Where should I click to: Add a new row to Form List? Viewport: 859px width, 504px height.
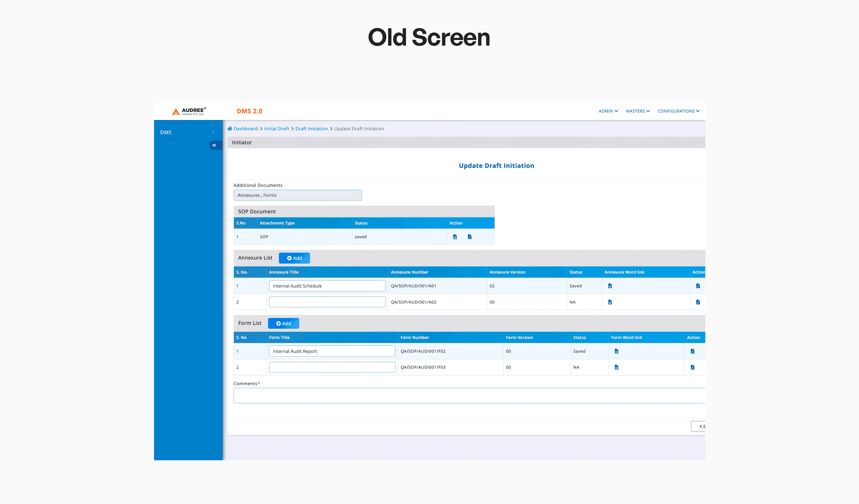point(283,323)
